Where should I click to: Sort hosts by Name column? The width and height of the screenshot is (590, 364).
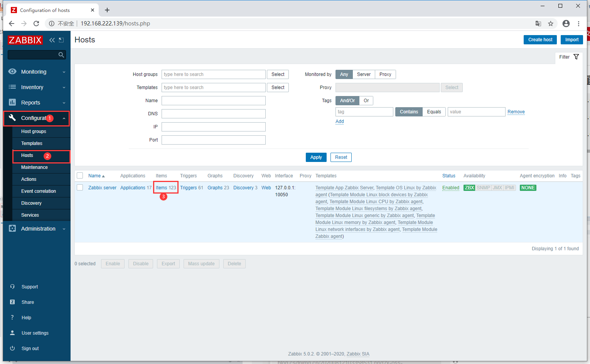tap(96, 176)
